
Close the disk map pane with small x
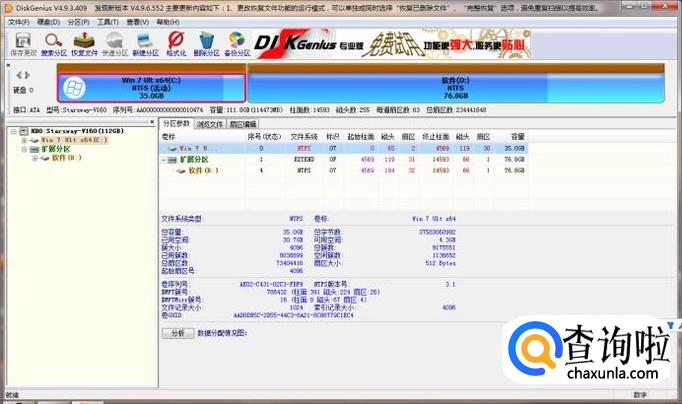[8, 65]
